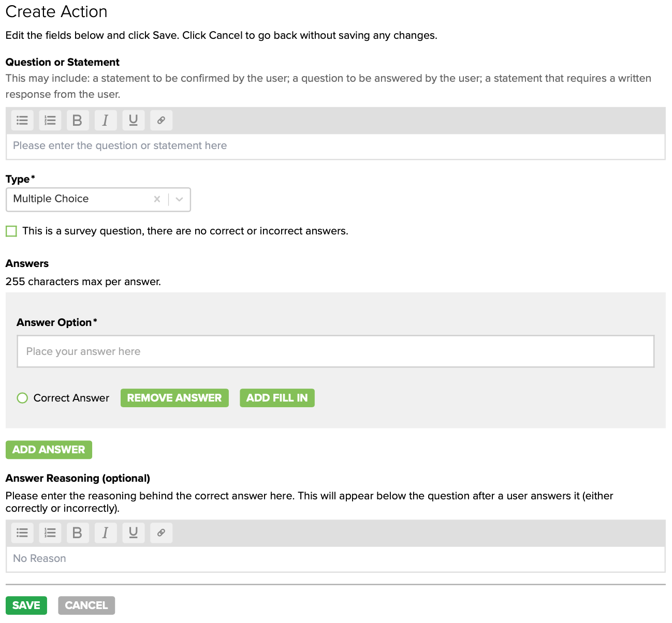Toggle italic in question editor toolbar
This screenshot has height=623, width=672.
(x=106, y=121)
